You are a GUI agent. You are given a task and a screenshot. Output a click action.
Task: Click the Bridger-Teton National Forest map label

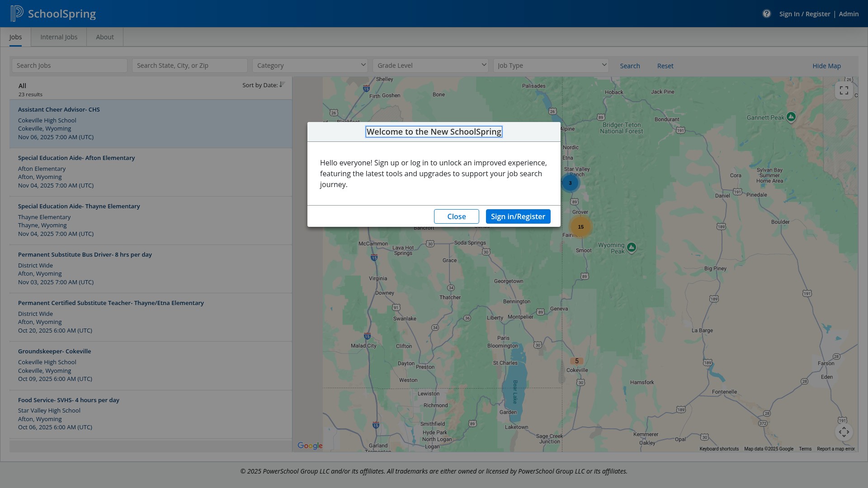coord(621,128)
